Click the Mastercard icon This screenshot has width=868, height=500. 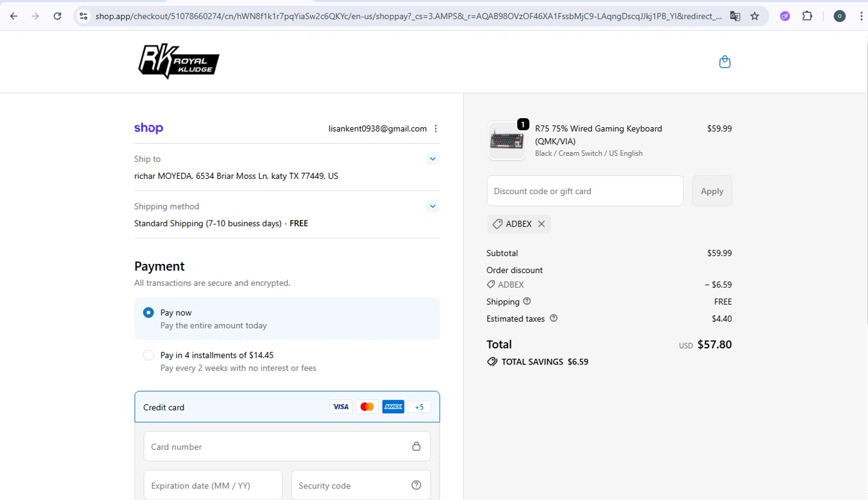pyautogui.click(x=367, y=407)
